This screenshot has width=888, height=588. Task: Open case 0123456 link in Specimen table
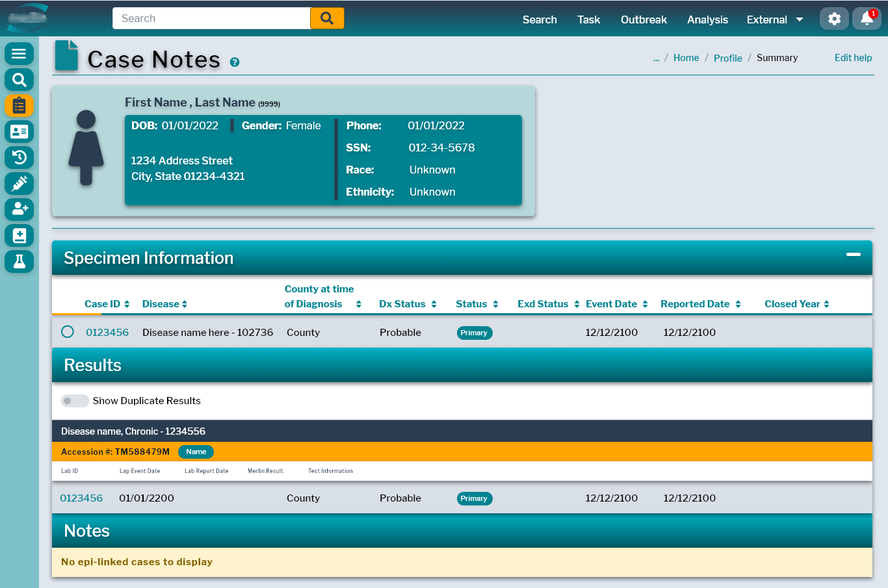point(107,332)
